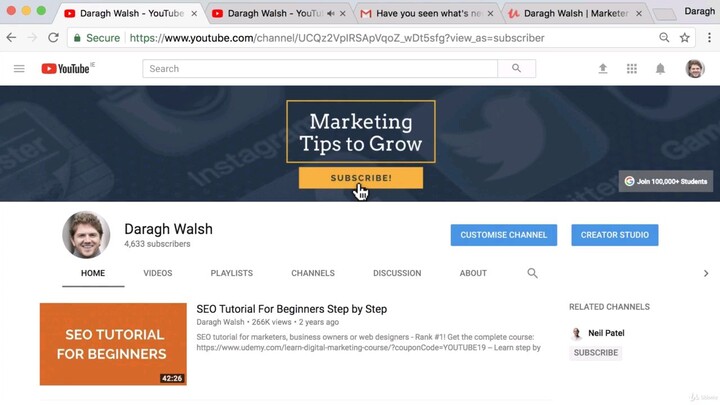Bookmark this page with the star
Screen dimensions: 720x405
(x=685, y=38)
